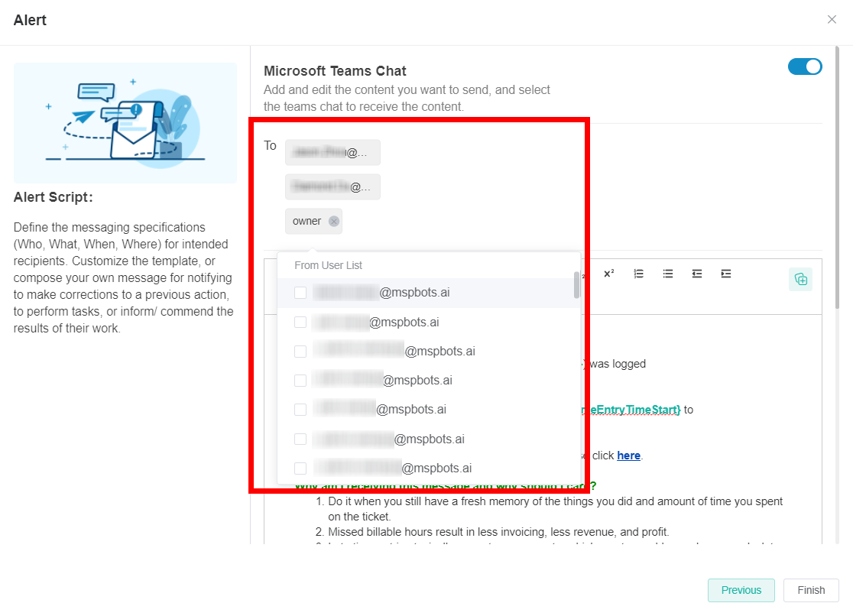853x616 pixels.
Task: Click the superscript formatting icon
Action: tap(608, 274)
